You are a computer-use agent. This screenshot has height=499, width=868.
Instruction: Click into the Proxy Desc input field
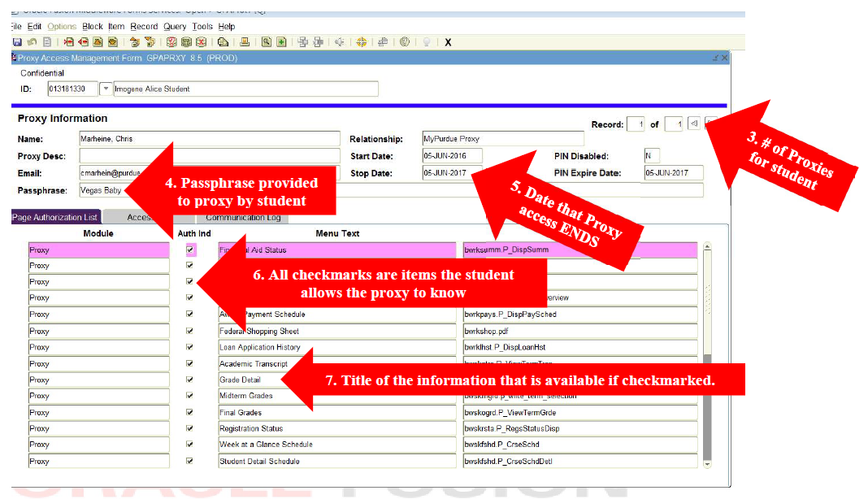(209, 156)
